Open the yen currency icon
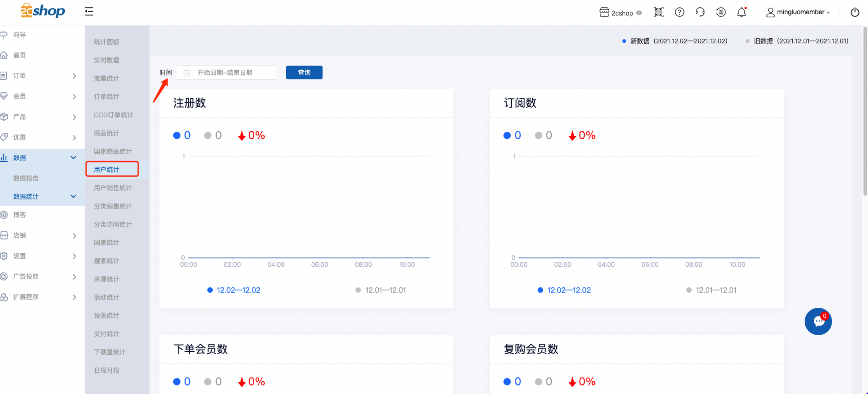This screenshot has width=868, height=394. click(721, 12)
